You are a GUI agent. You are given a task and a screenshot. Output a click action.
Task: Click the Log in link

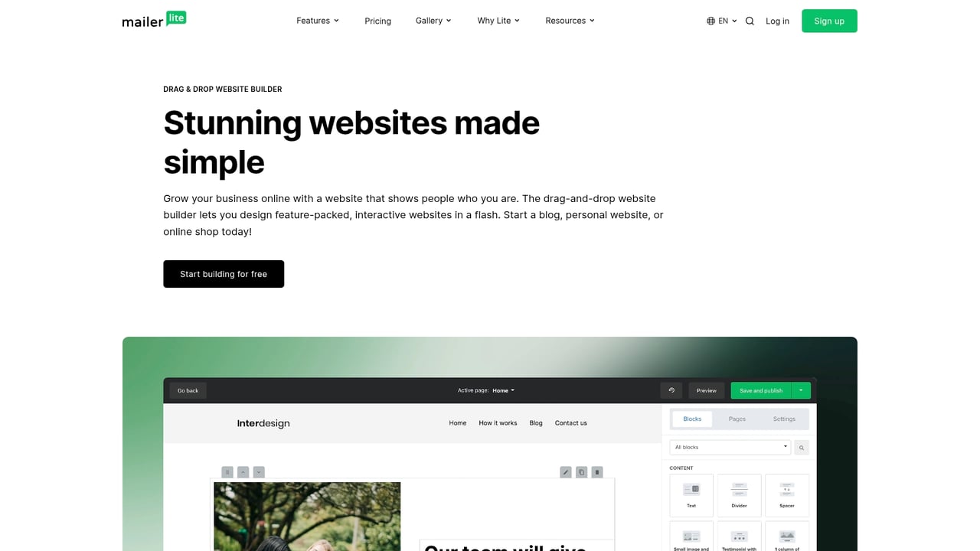tap(777, 21)
